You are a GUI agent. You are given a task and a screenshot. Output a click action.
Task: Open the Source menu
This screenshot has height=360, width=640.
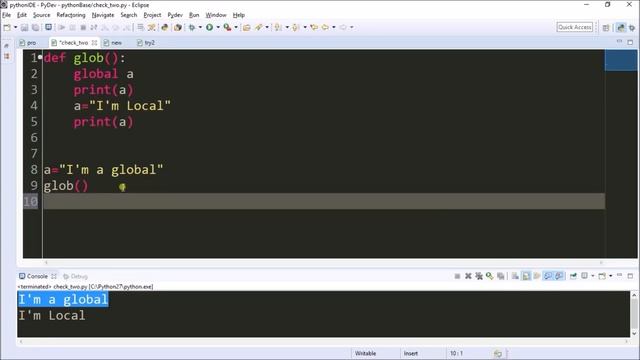(x=42, y=15)
